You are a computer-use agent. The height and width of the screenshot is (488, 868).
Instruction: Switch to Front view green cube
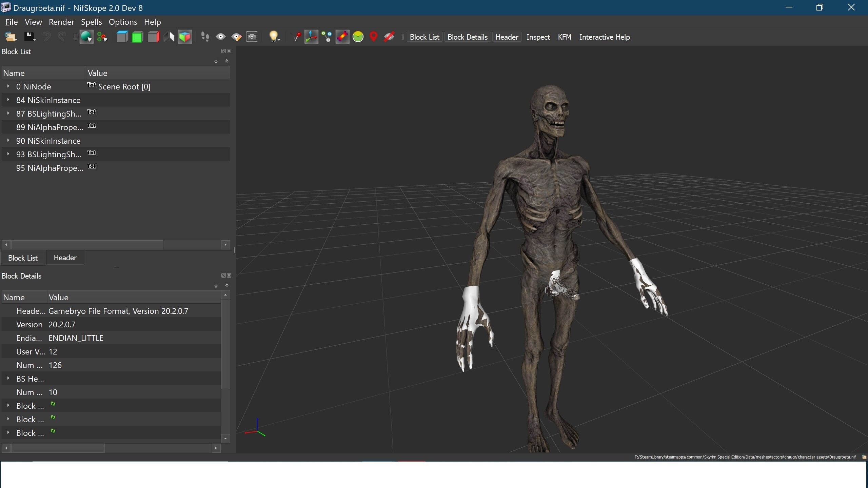137,37
